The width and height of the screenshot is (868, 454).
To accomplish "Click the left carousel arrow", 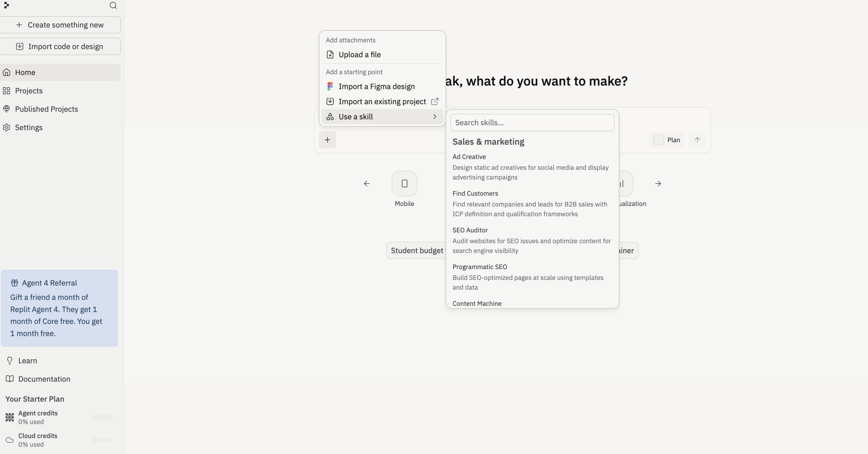I will tap(367, 183).
